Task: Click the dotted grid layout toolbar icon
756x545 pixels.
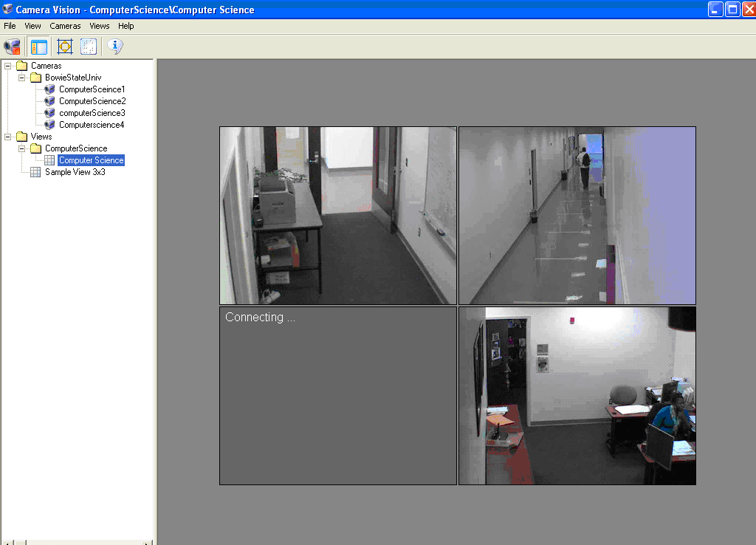Action: (89, 47)
